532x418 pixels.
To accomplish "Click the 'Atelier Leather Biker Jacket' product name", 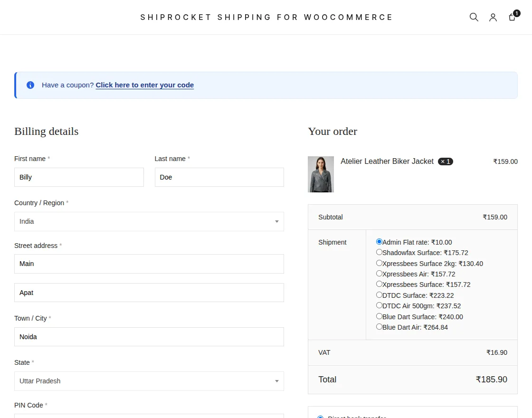I will pyautogui.click(x=387, y=161).
